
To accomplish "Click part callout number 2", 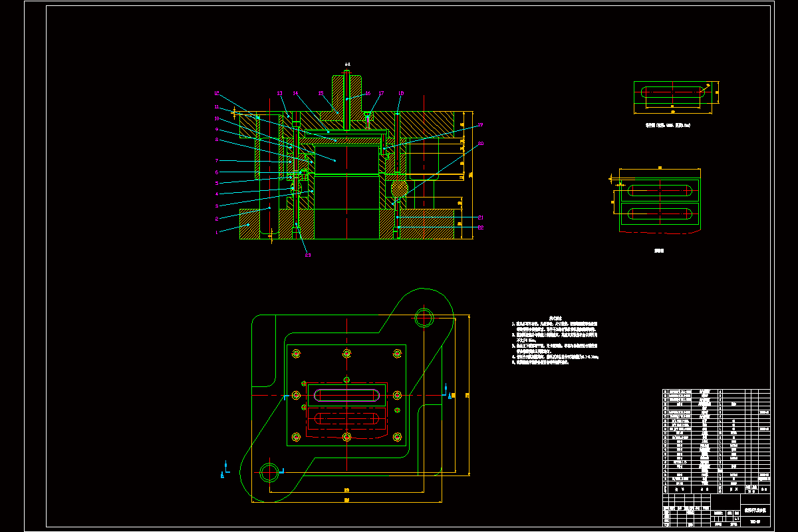I will (x=217, y=219).
